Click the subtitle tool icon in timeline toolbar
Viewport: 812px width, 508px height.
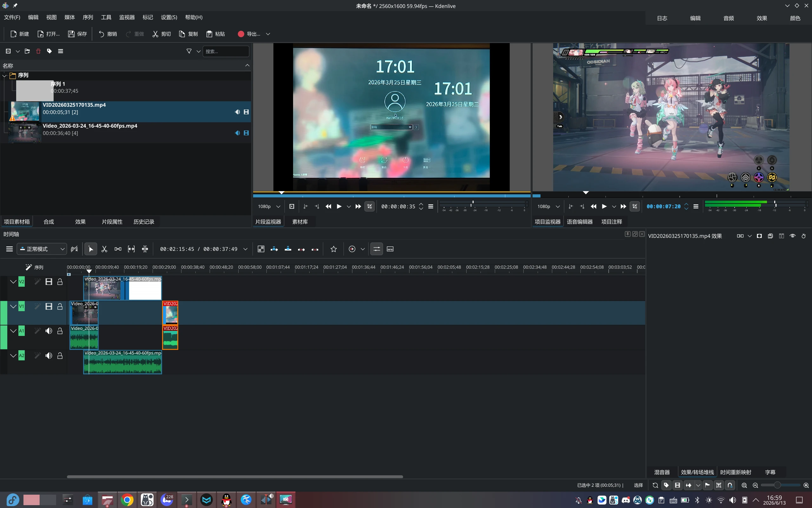tap(390, 249)
